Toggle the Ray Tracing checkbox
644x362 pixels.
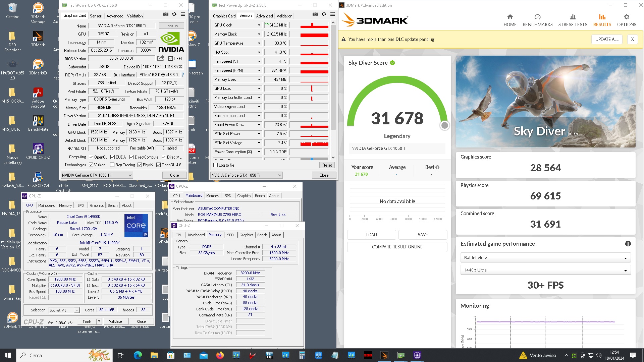click(112, 165)
